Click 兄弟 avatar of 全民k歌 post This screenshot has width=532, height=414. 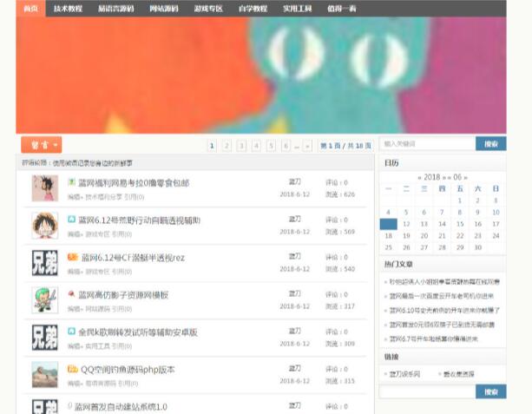tap(45, 338)
